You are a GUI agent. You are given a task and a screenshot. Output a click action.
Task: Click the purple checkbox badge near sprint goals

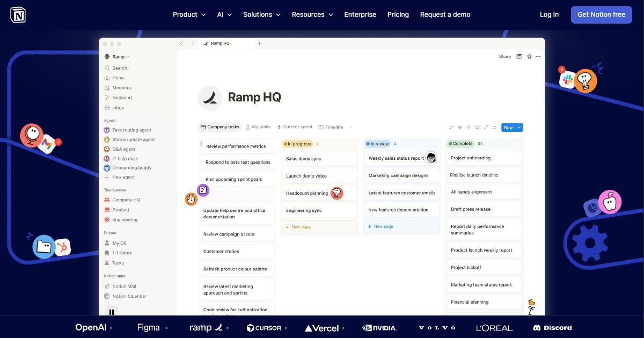coord(203,190)
